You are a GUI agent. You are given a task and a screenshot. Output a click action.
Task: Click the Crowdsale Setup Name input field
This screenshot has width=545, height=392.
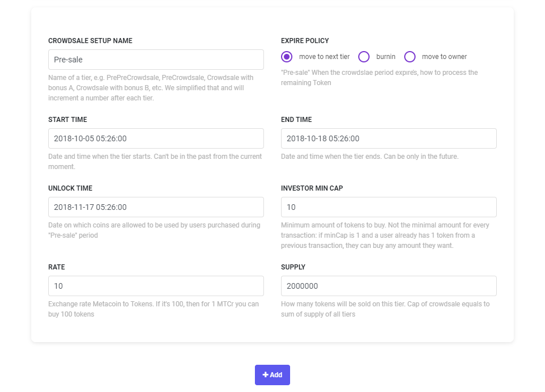[x=156, y=60]
